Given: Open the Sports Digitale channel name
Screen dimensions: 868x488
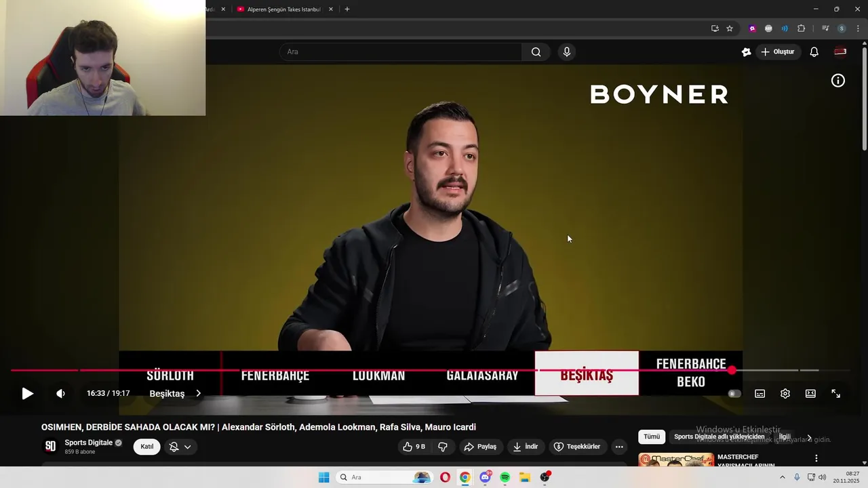Looking at the screenshot, I should click(x=89, y=443).
